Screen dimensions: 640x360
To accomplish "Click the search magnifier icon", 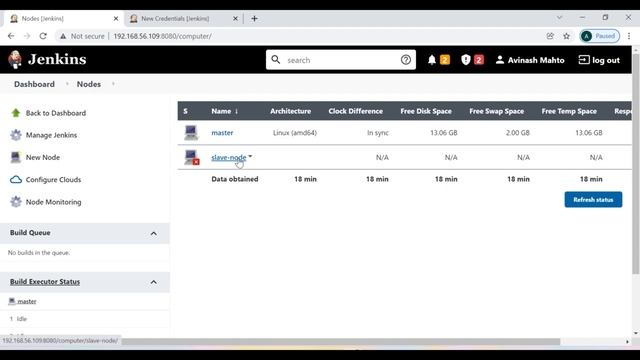I will click(x=276, y=60).
